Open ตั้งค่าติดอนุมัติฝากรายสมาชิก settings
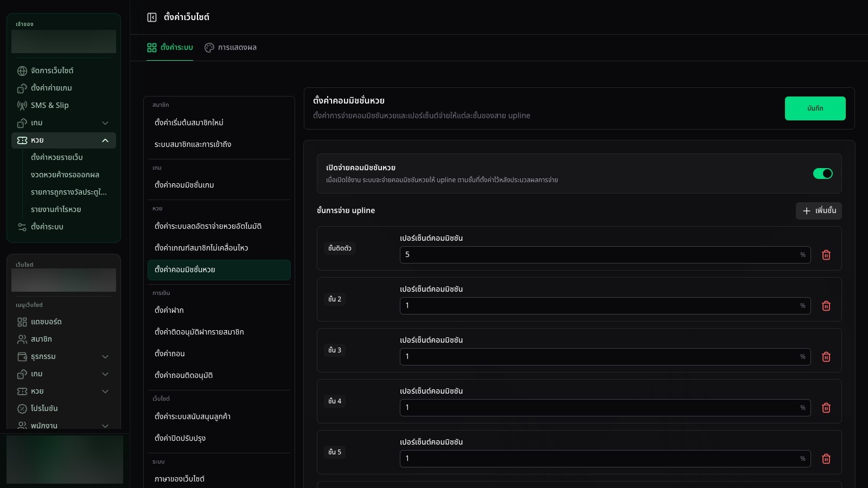The width and height of the screenshot is (868, 488). point(219,332)
